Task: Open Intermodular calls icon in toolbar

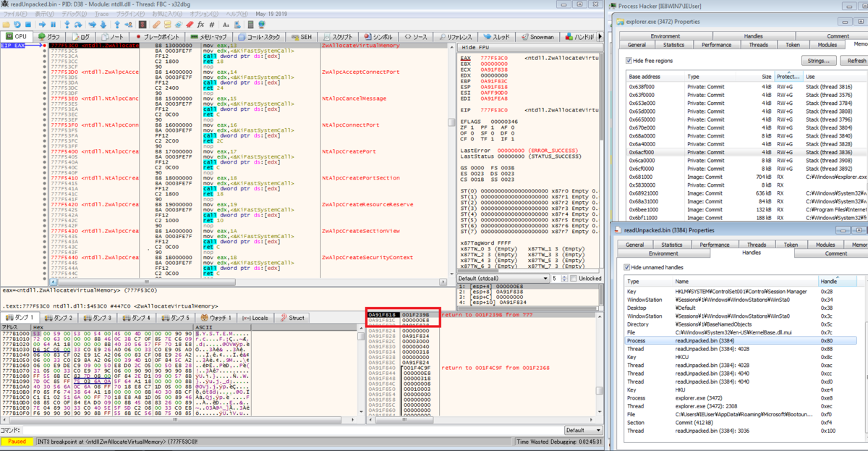Action: 237,25
